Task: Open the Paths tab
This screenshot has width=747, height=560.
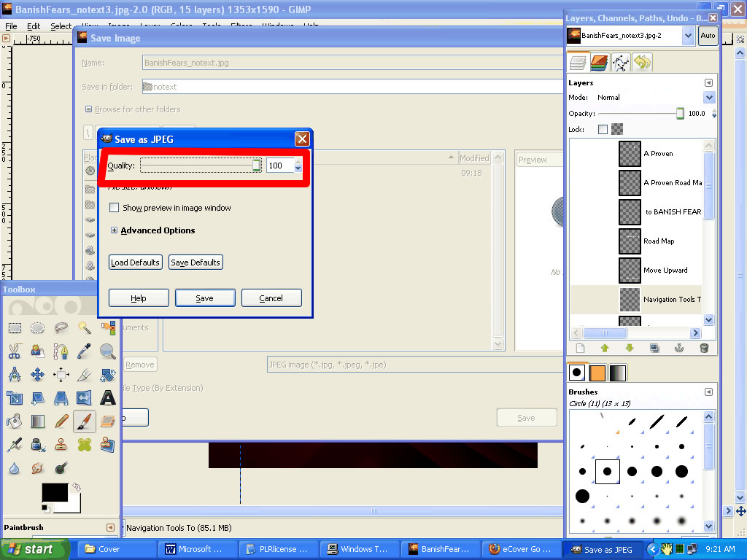Action: click(x=620, y=63)
